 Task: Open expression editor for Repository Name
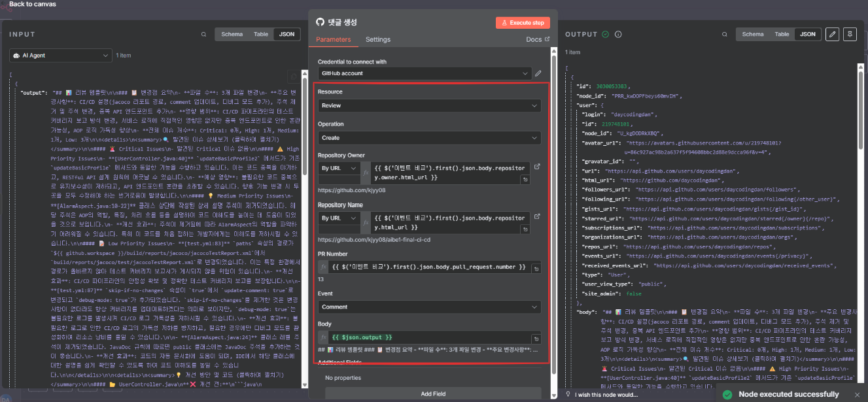pos(527,230)
